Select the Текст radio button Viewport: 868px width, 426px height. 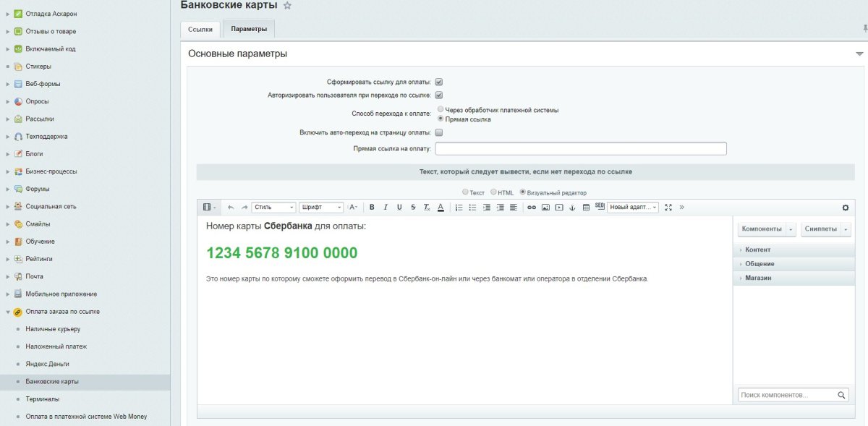click(x=466, y=192)
